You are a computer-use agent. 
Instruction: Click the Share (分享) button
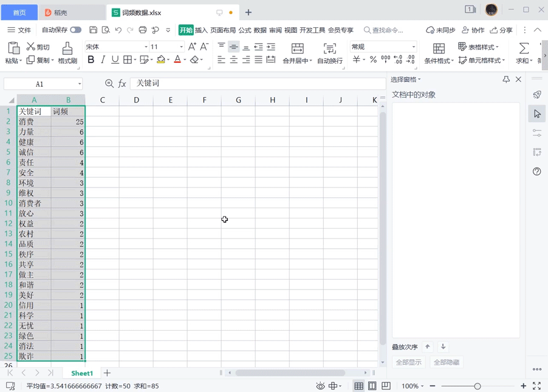tap(502, 30)
